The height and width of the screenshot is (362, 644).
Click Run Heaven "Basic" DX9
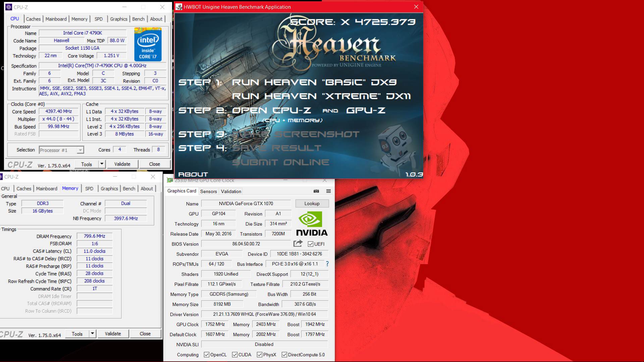click(314, 82)
